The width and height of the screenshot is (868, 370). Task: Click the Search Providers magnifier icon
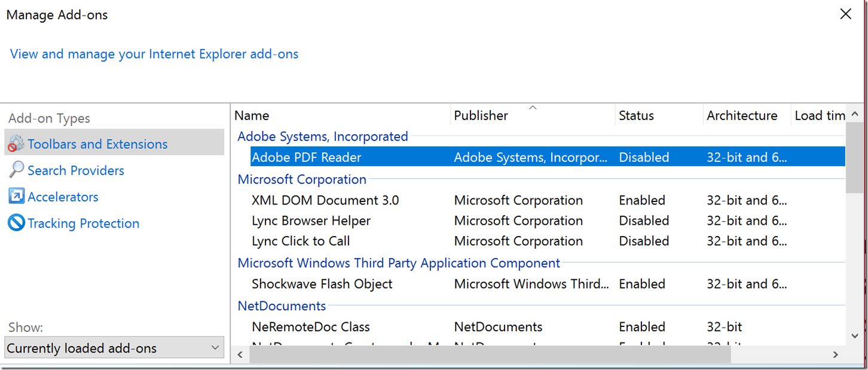click(16, 170)
